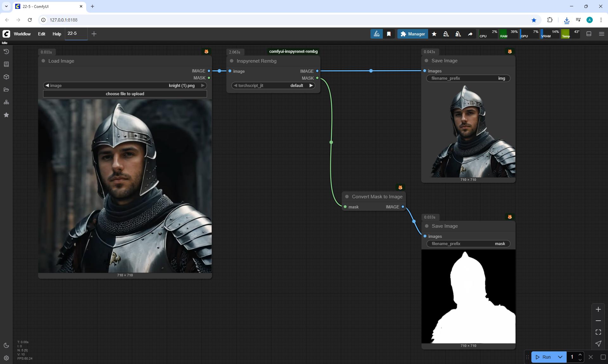608x364 pixels.
Task: Click the share arrow icon in toolbar
Action: (x=470, y=34)
